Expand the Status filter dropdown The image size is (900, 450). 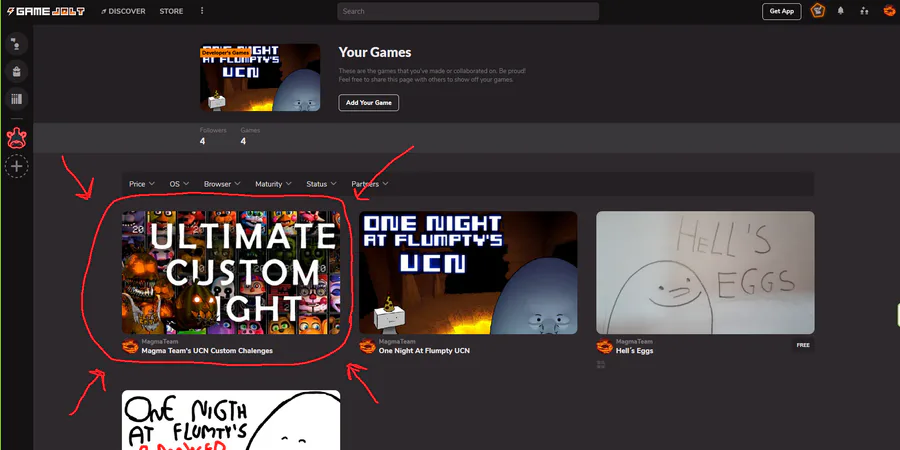click(321, 184)
